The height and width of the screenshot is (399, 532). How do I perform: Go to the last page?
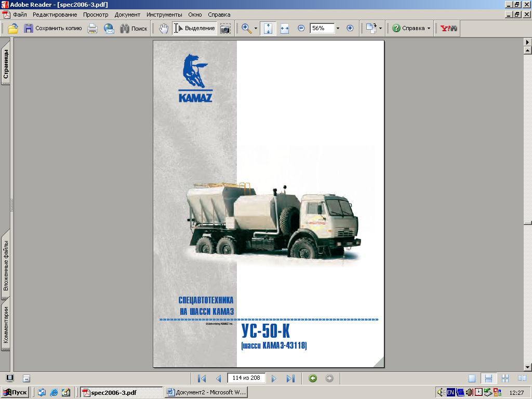[290, 378]
